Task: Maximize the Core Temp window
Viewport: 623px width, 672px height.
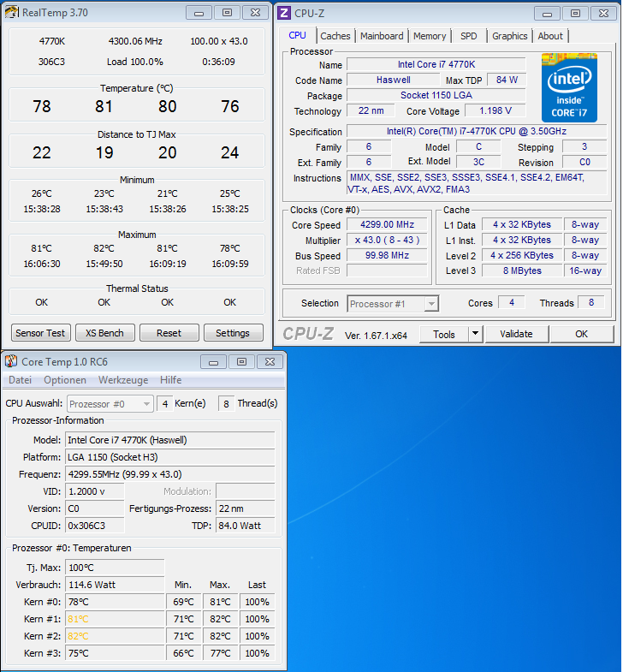Action: coord(241,362)
